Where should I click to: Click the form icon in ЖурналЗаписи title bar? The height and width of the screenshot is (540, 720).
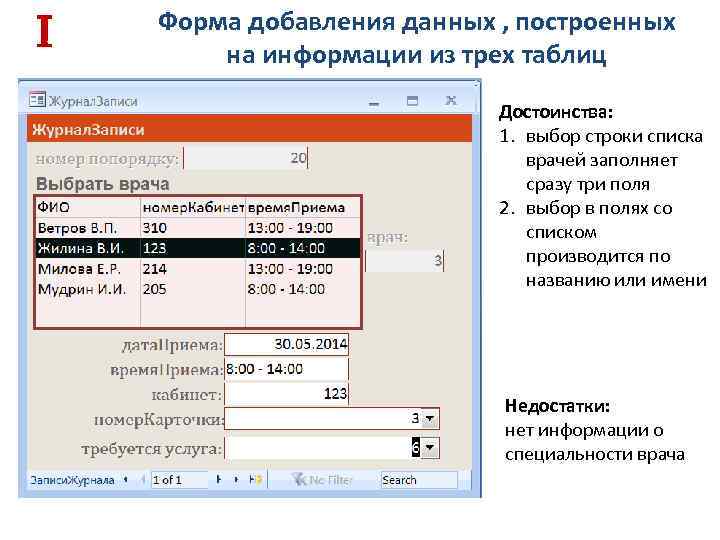[37, 99]
